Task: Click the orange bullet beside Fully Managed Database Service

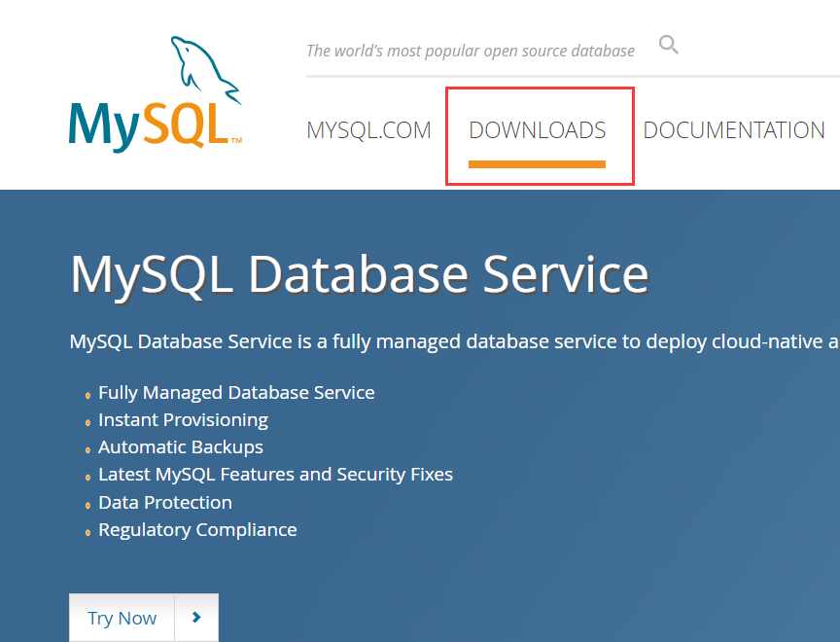Action: pos(89,395)
